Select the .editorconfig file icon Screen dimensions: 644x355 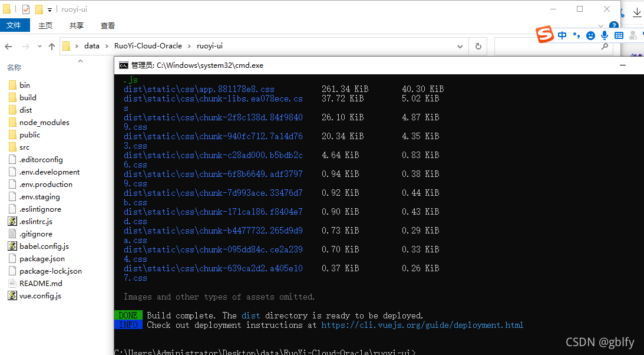click(12, 159)
